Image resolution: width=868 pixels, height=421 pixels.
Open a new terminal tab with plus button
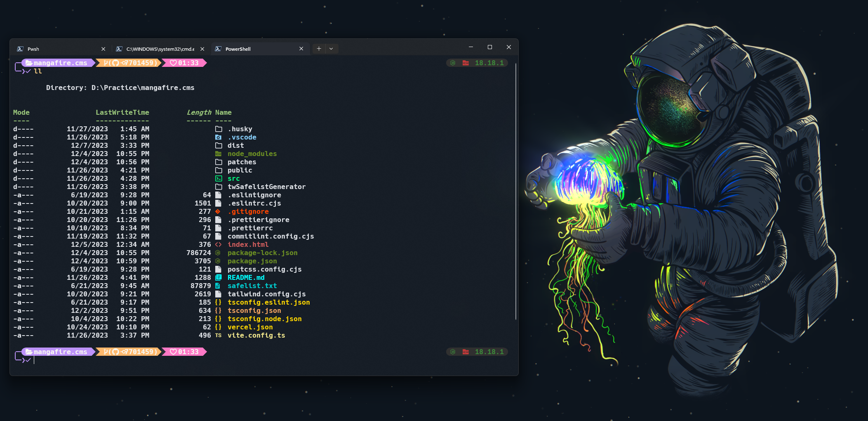[x=319, y=49]
